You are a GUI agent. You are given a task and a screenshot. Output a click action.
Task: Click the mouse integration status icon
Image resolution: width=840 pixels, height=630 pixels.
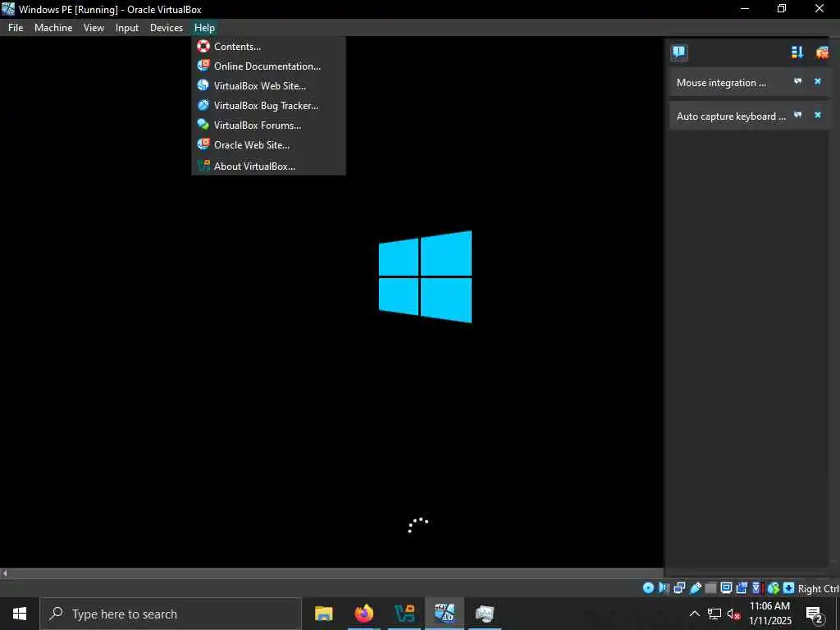pos(773,588)
